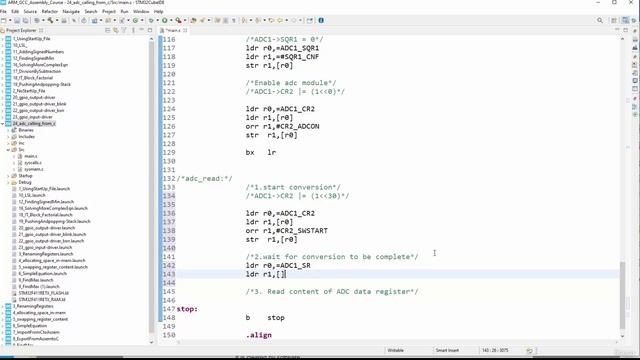Click the 'Smart Insert' status bar entry
This screenshot has width=640, height=360.
pyautogui.click(x=447, y=350)
